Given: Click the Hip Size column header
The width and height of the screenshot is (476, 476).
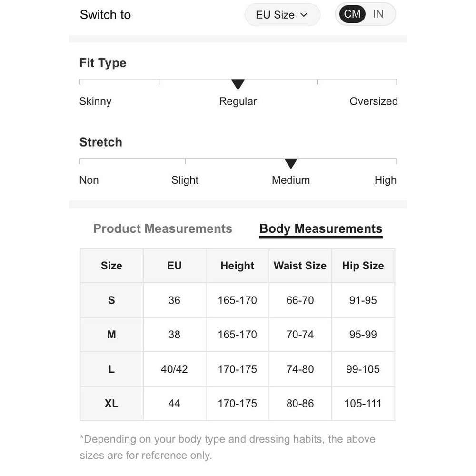Looking at the screenshot, I should coord(363,266).
